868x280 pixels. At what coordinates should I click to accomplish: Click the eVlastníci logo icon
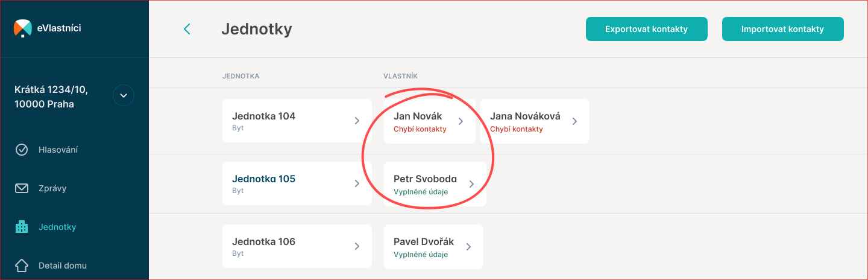coord(22,28)
